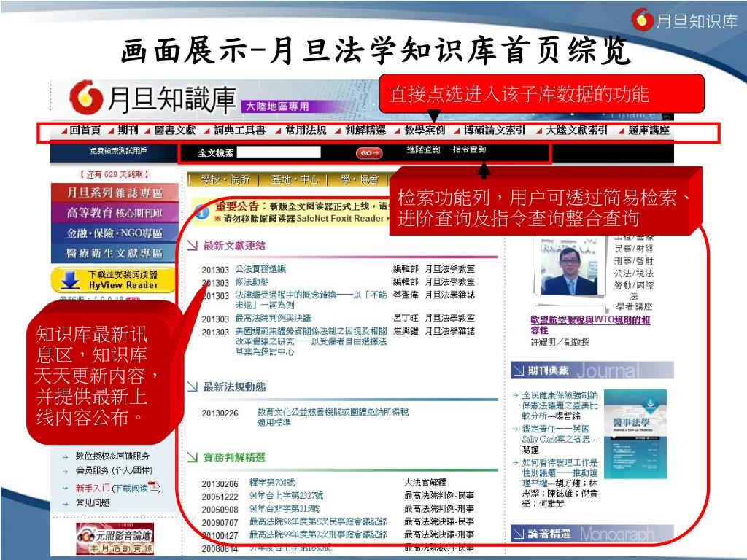Open the 会员服务 (个人/团体) link
Screen dimensions: 747x560
coord(114,470)
